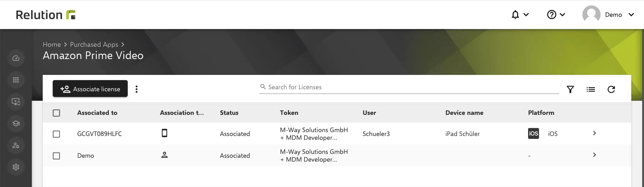The height and width of the screenshot is (187, 644).
Task: Click the Search for Licenses field
Action: (409, 87)
